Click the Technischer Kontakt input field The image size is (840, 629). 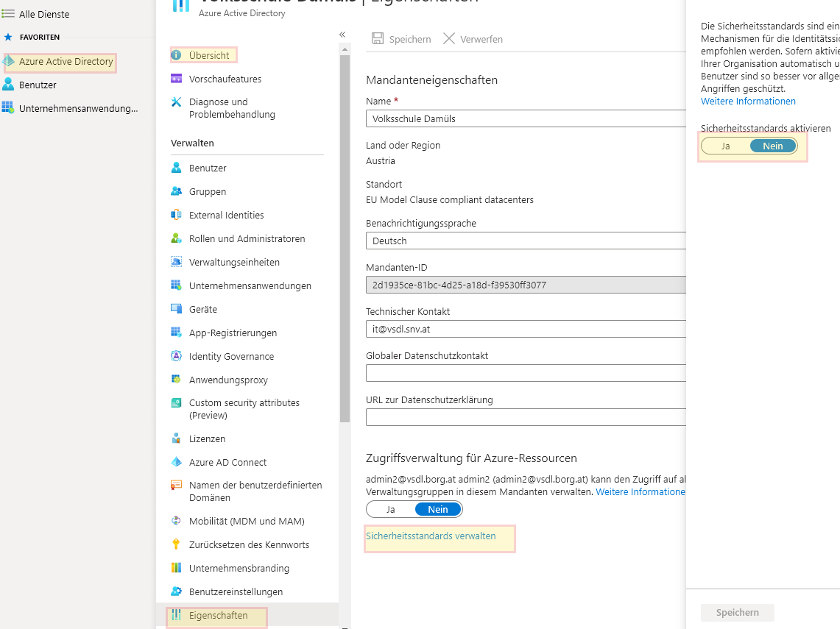pos(526,330)
